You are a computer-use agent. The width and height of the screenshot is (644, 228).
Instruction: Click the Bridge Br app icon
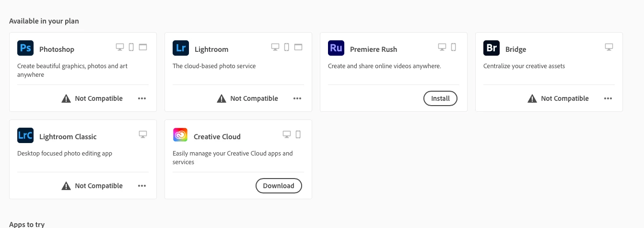(x=491, y=48)
